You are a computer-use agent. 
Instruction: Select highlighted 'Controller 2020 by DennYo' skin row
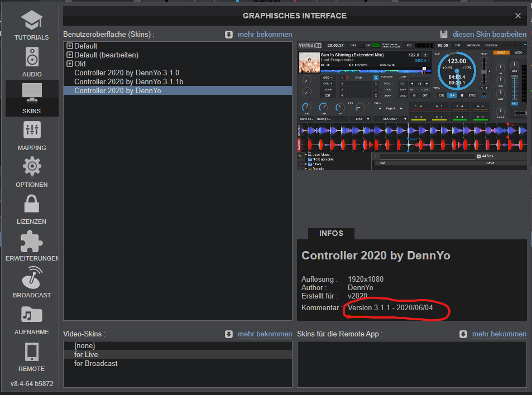(178, 90)
